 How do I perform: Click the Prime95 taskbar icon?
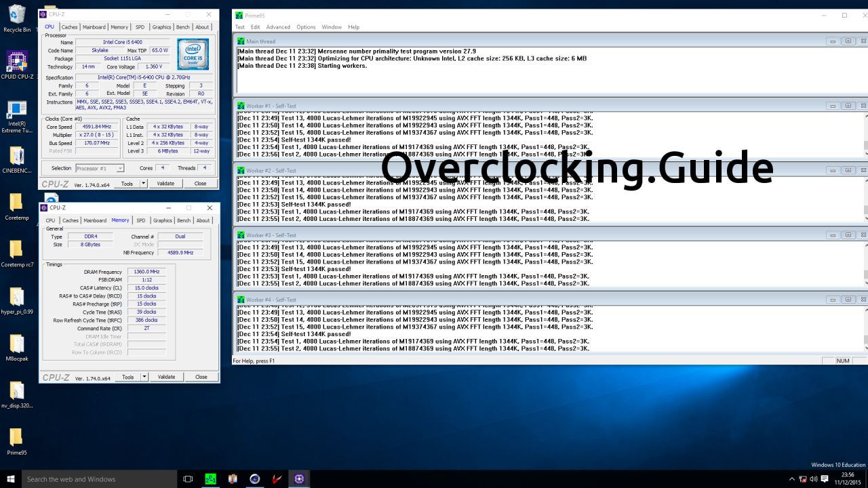210,479
